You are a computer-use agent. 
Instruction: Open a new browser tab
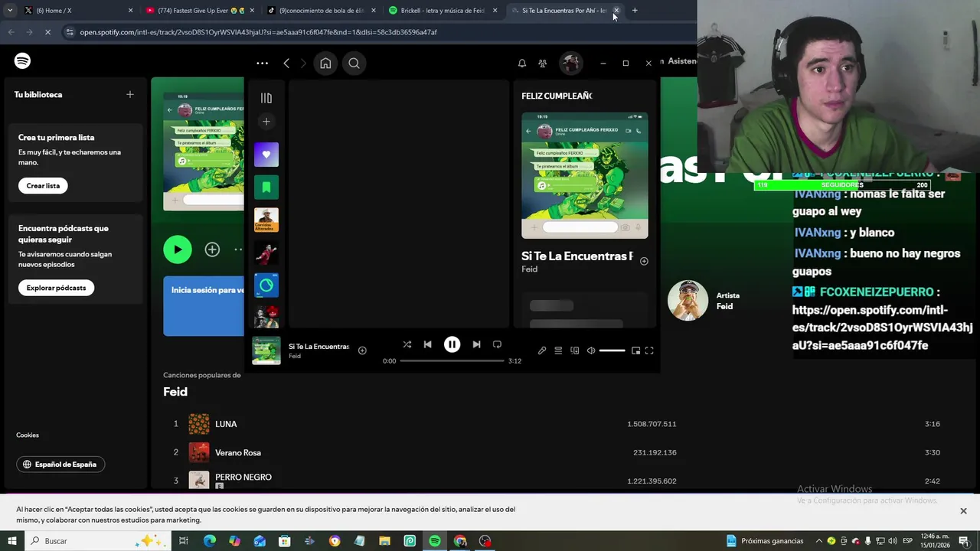point(635,11)
